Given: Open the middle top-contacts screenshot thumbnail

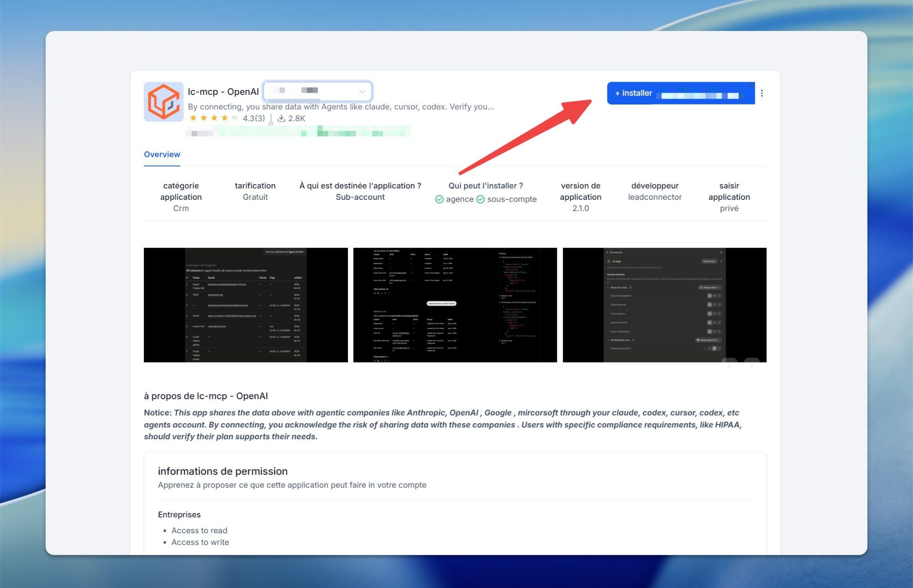Looking at the screenshot, I should pyautogui.click(x=455, y=305).
